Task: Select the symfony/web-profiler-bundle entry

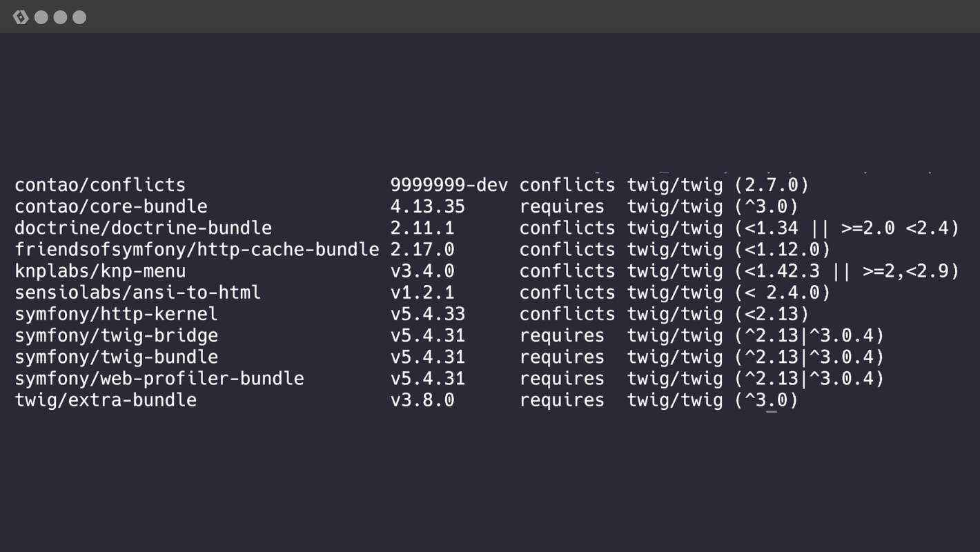Action: tap(159, 378)
